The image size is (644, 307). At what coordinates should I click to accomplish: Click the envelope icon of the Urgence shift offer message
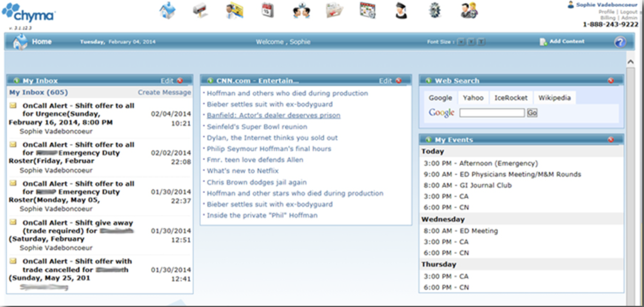tap(13, 106)
